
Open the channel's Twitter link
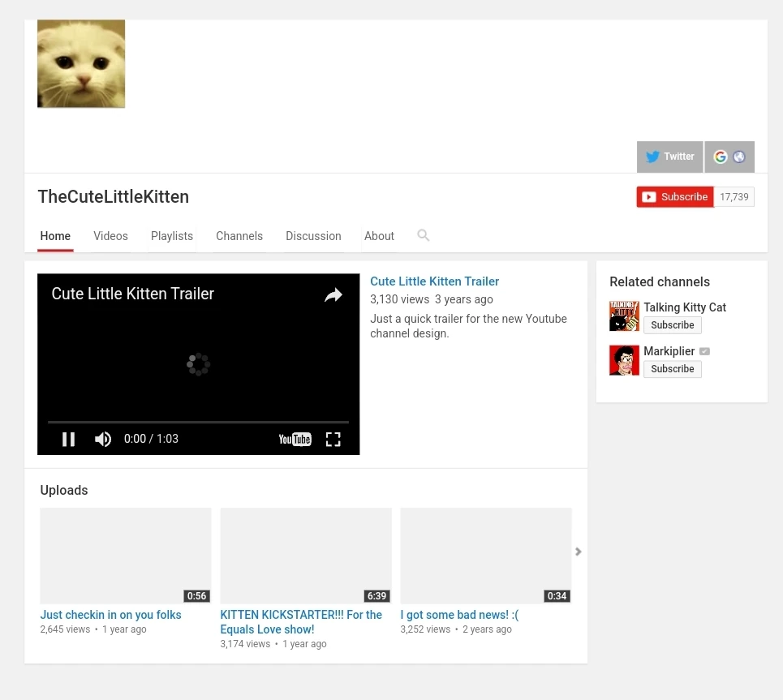tap(669, 157)
